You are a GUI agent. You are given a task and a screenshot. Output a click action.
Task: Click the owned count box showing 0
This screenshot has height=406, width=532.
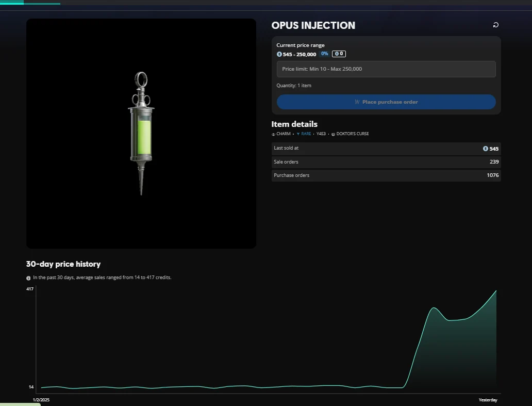[x=339, y=54]
